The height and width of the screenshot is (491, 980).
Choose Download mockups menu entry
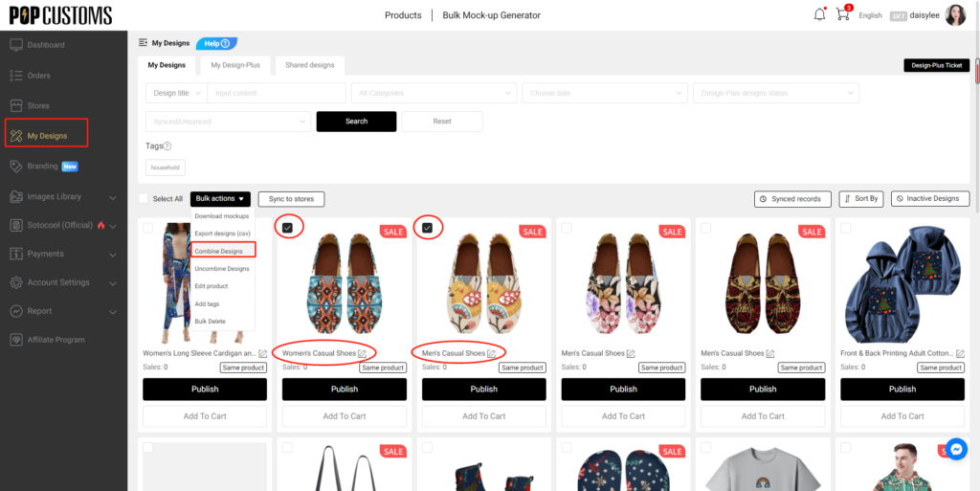[x=222, y=216]
